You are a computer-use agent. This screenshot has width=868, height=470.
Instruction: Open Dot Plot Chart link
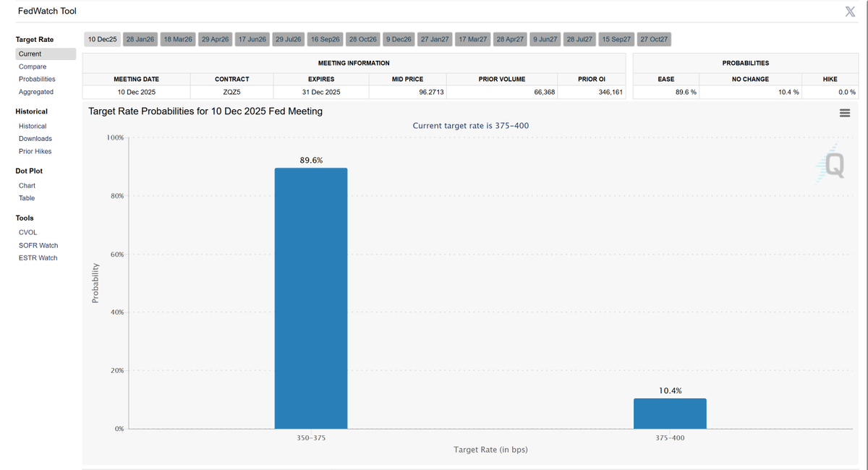[x=27, y=185]
